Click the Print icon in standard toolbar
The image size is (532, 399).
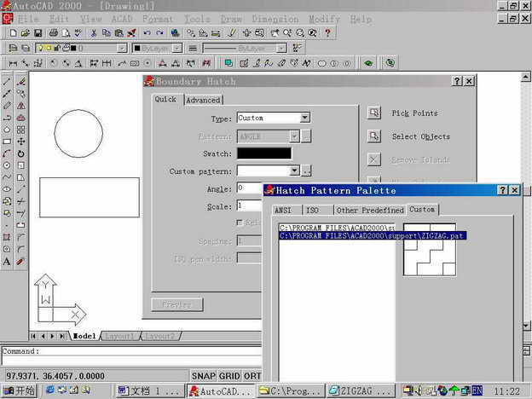click(53, 33)
